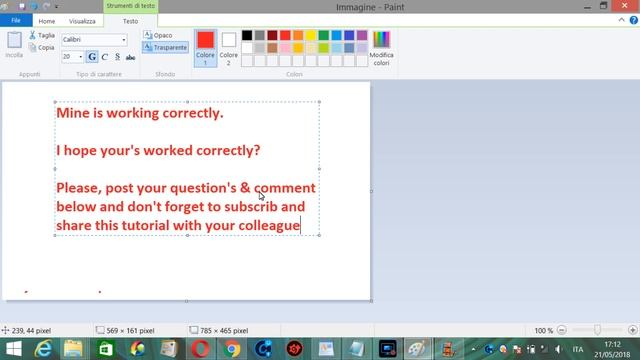Open Google Chrome from the taskbar
640x360 pixels.
tap(231, 349)
